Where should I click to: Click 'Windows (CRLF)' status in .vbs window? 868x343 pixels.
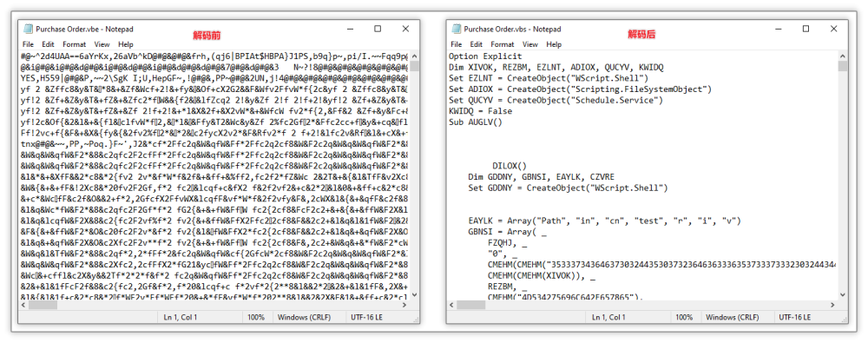pyautogui.click(x=733, y=318)
